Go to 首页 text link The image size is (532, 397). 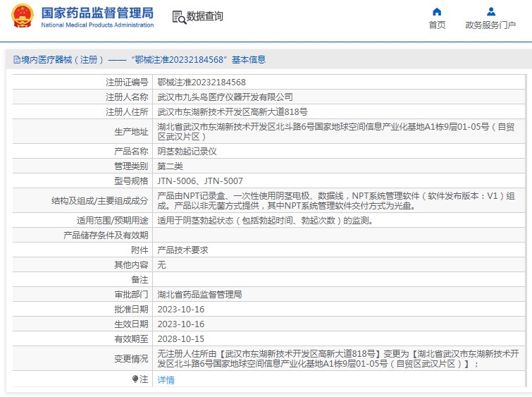(x=437, y=25)
